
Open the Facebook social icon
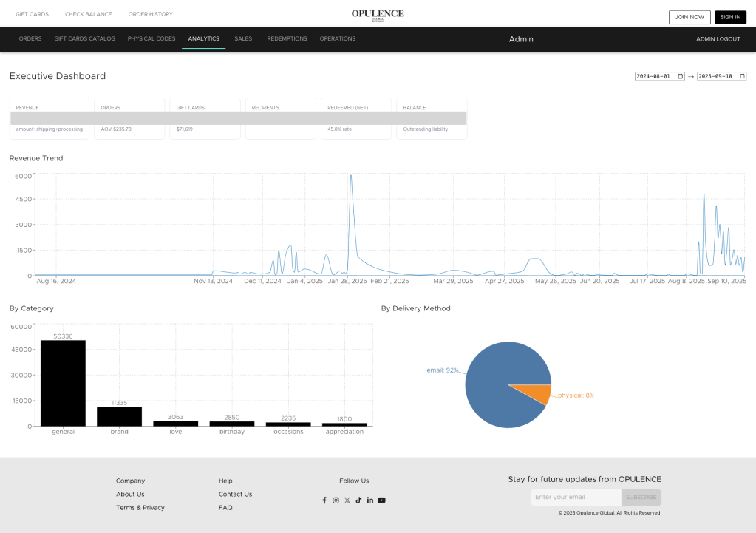click(x=324, y=500)
